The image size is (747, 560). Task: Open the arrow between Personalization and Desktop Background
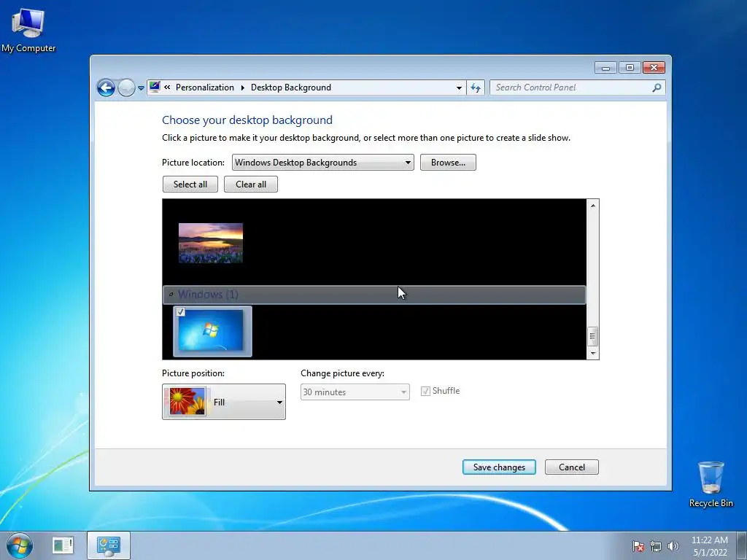pos(242,87)
